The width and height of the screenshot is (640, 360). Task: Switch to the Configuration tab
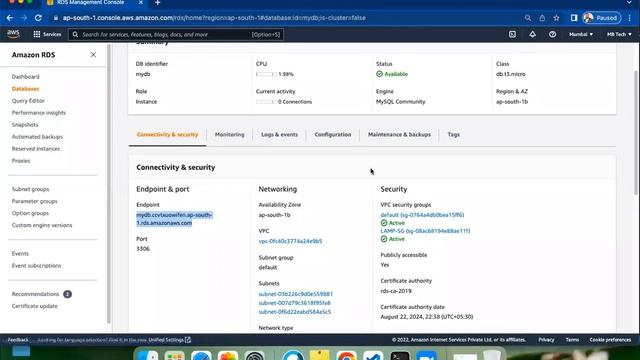tap(333, 134)
